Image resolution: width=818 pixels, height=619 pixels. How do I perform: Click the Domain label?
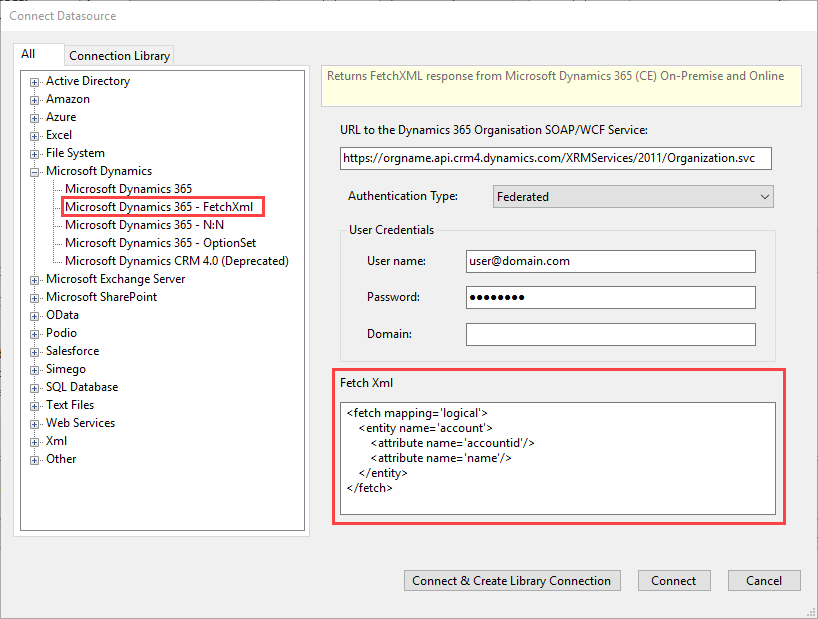(389, 334)
